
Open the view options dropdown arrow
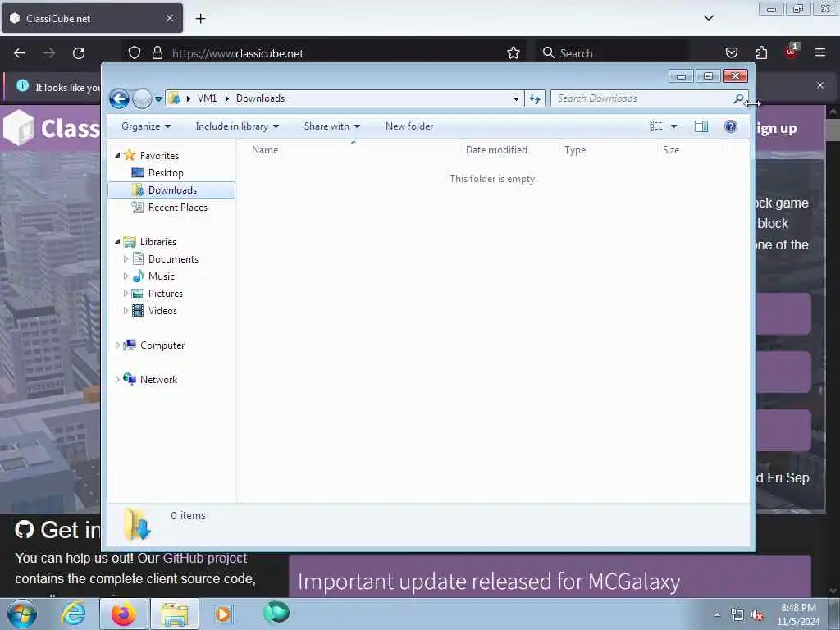[674, 126]
